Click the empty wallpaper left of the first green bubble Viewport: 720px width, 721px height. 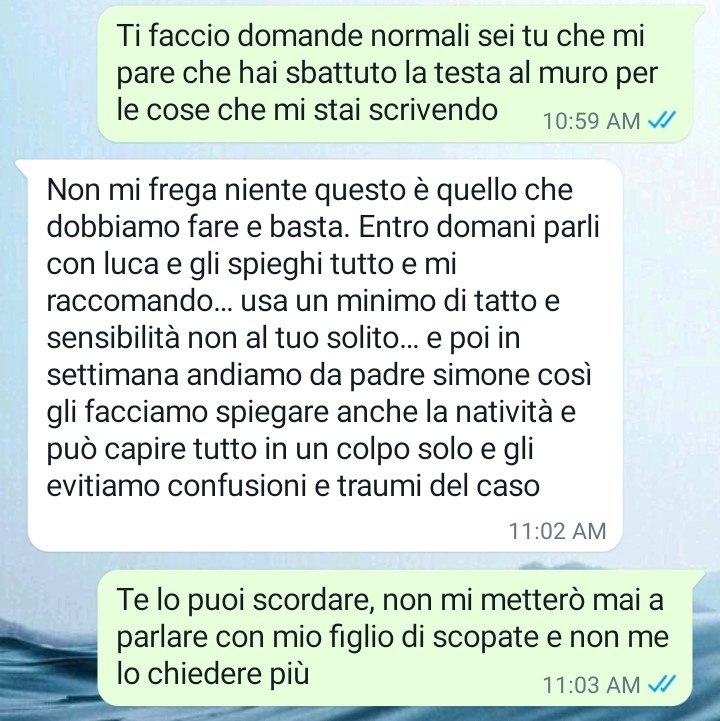(x=48, y=74)
